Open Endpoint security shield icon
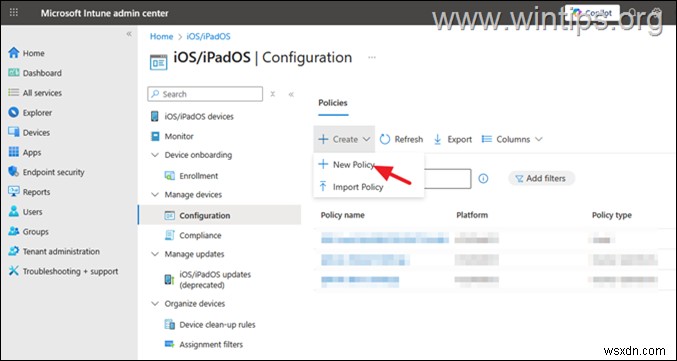 pyautogui.click(x=14, y=172)
